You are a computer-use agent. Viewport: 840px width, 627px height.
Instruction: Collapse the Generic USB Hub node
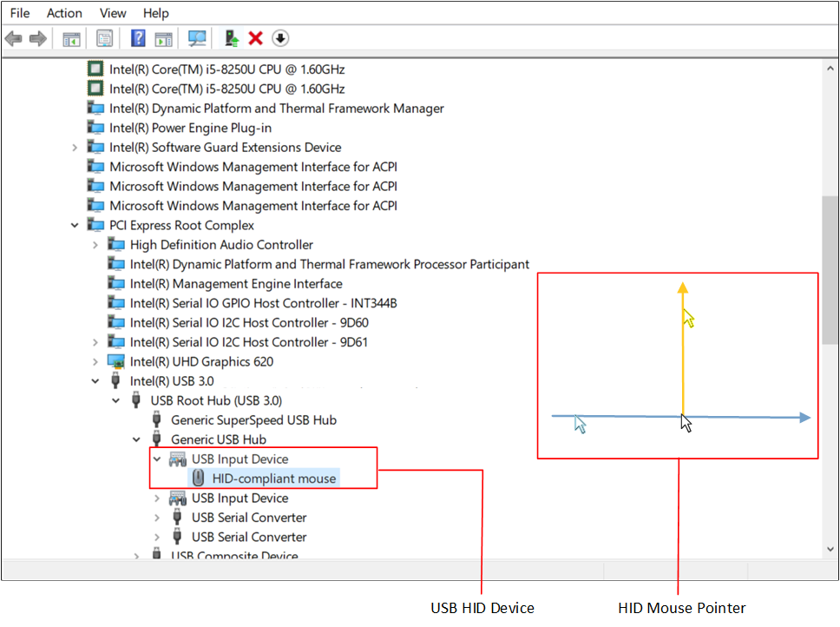coord(136,439)
